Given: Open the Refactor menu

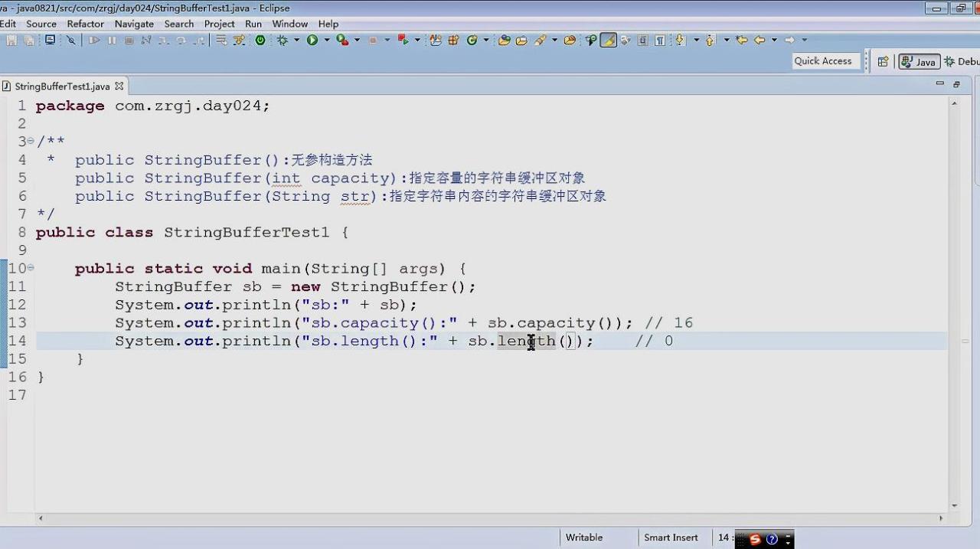Looking at the screenshot, I should click(x=85, y=24).
